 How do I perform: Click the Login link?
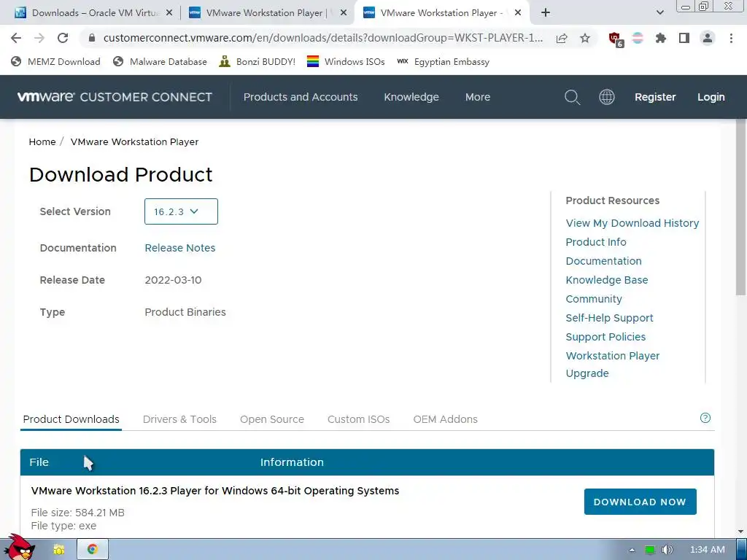711,97
